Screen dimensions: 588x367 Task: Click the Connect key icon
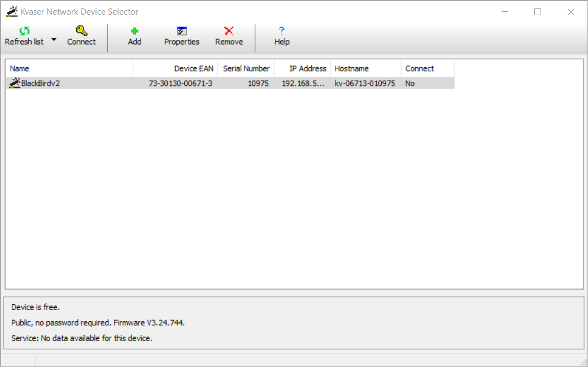[x=81, y=30]
